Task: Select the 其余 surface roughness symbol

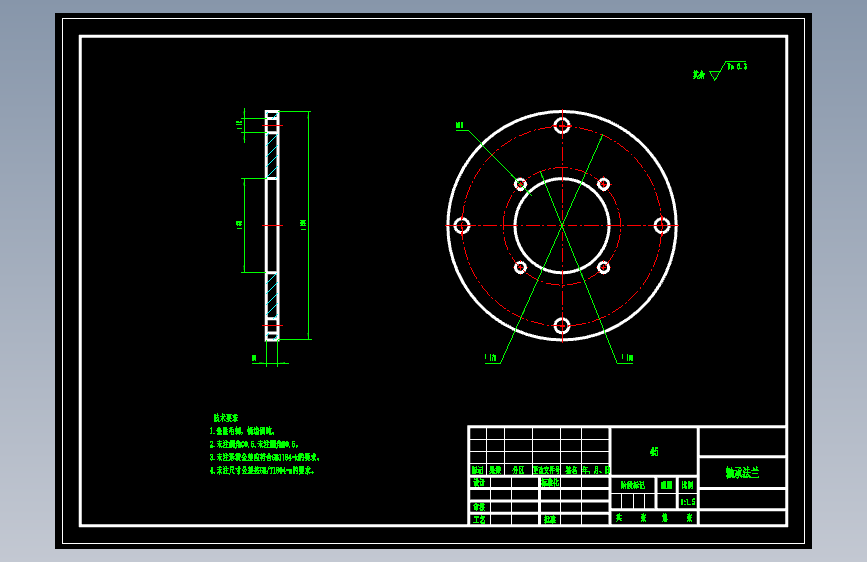Action: coord(719,71)
